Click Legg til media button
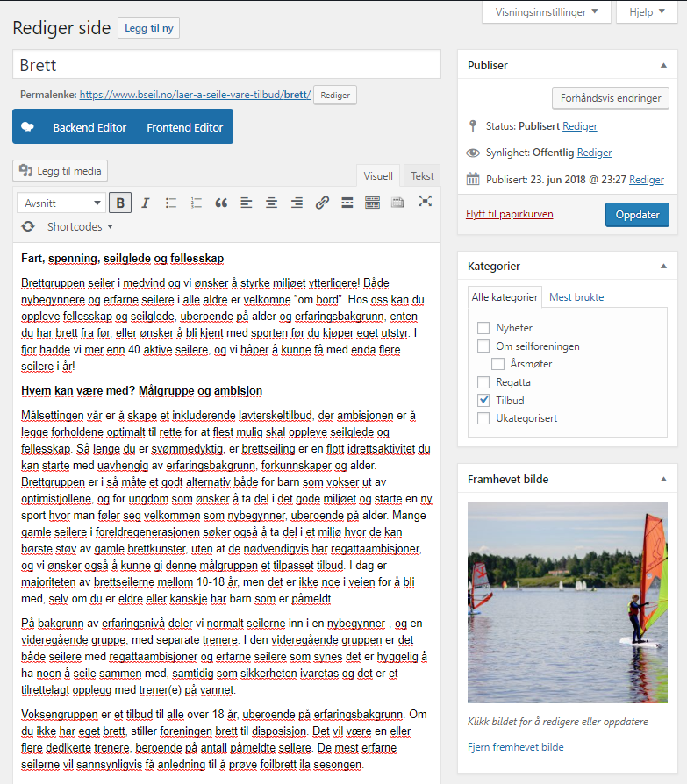 [60, 171]
